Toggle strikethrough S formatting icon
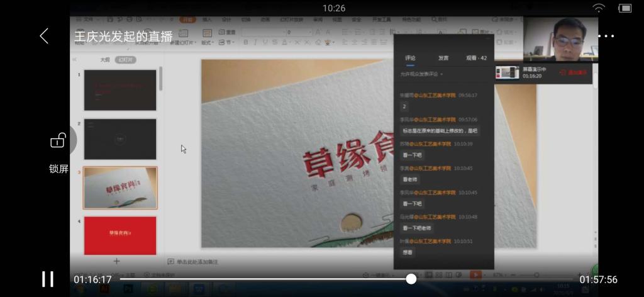644x297 pixels. click(274, 42)
